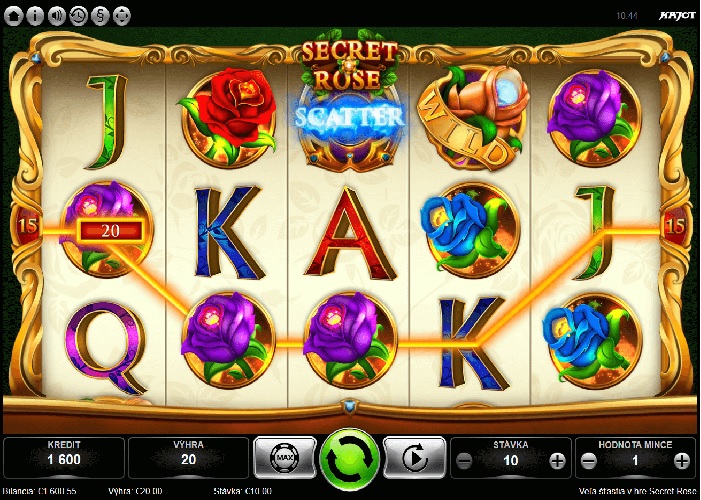Viewport: 701px width, 500px height.
Task: Increase Hodnota mince with plus
Action: click(x=682, y=461)
